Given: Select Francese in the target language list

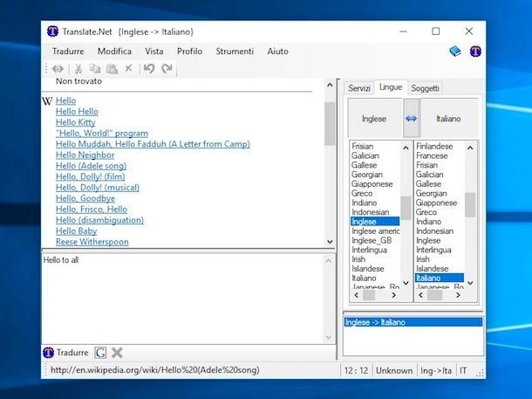Looking at the screenshot, I should point(432,155).
